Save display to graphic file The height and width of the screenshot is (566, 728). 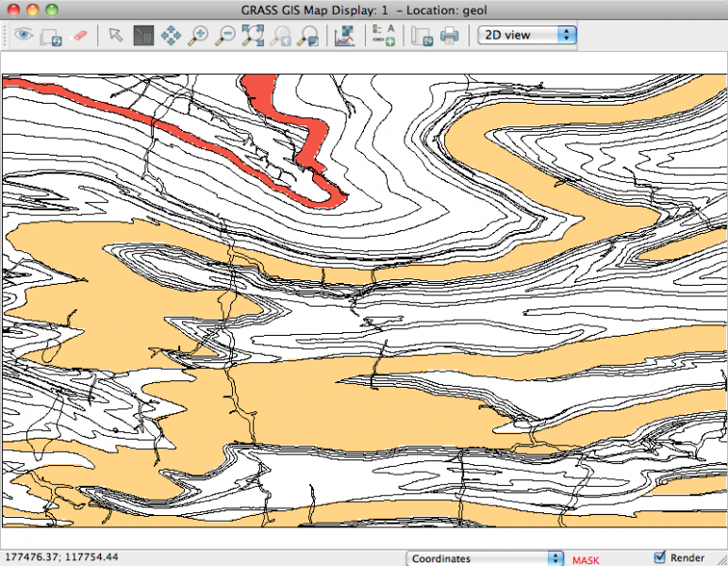pos(422,36)
